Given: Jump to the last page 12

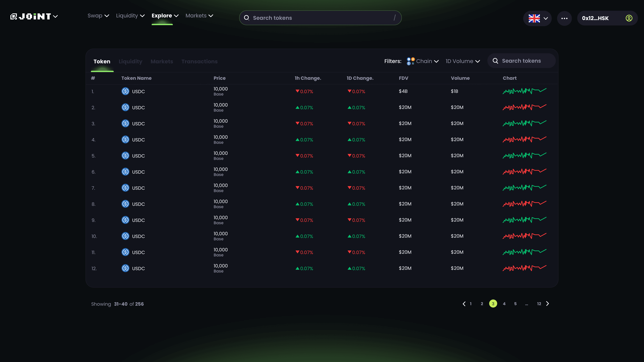Looking at the screenshot, I should click(539, 304).
